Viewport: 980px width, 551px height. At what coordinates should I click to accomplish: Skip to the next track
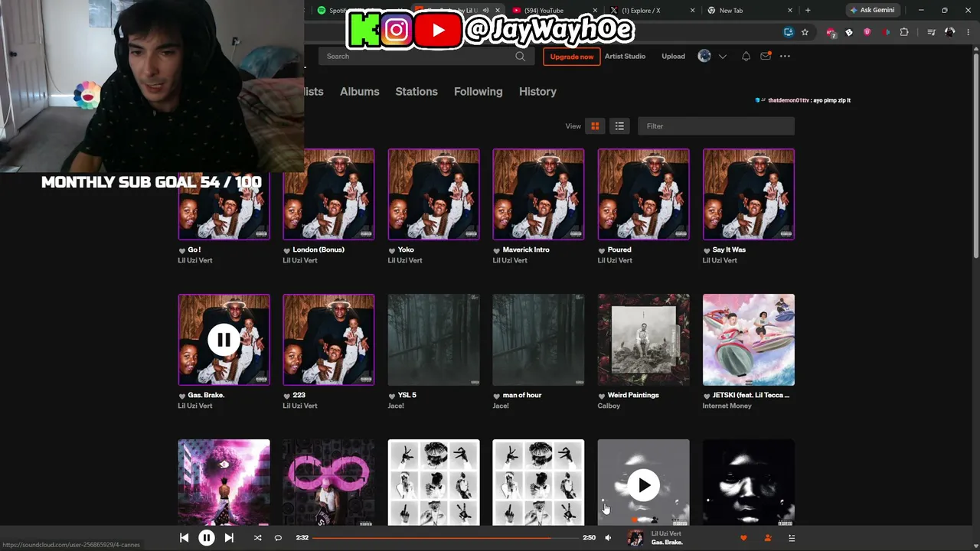tap(229, 538)
